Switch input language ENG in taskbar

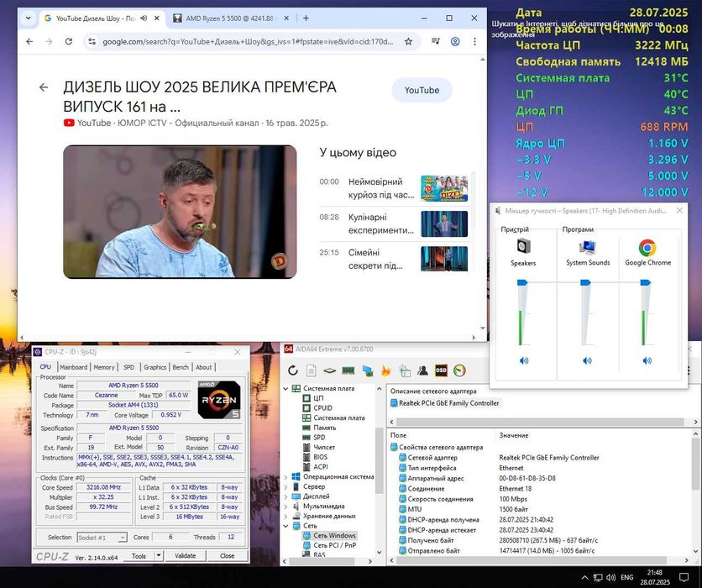[x=627, y=577]
